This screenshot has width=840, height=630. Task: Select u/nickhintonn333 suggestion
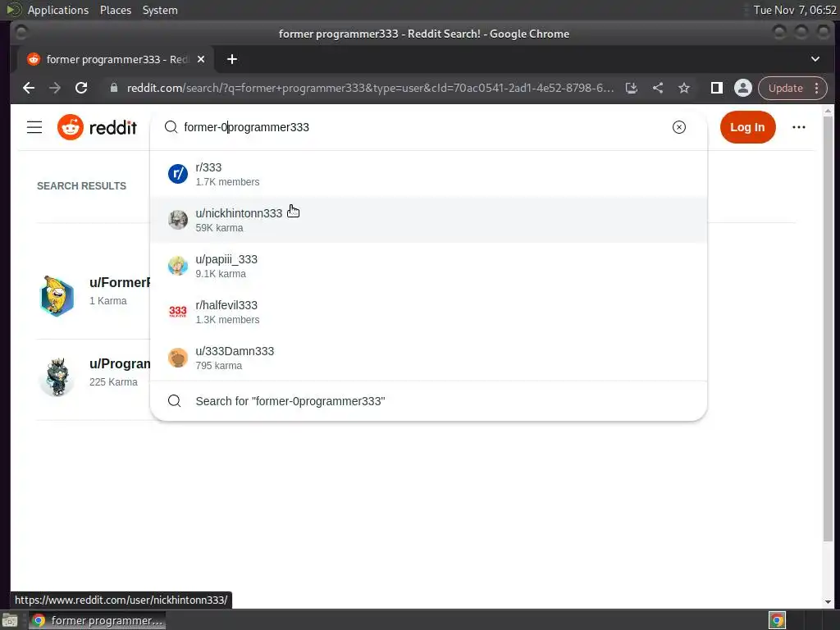click(x=428, y=220)
